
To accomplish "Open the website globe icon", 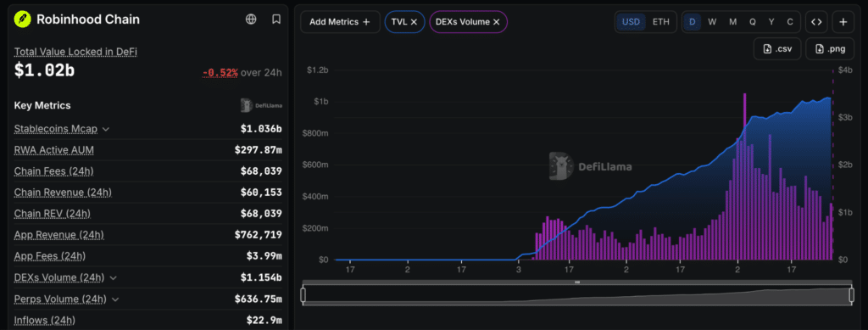I will (x=251, y=20).
